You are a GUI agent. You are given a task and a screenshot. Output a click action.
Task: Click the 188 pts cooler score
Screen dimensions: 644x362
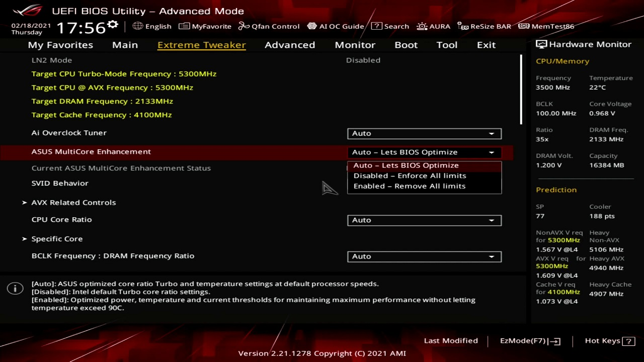point(602,216)
